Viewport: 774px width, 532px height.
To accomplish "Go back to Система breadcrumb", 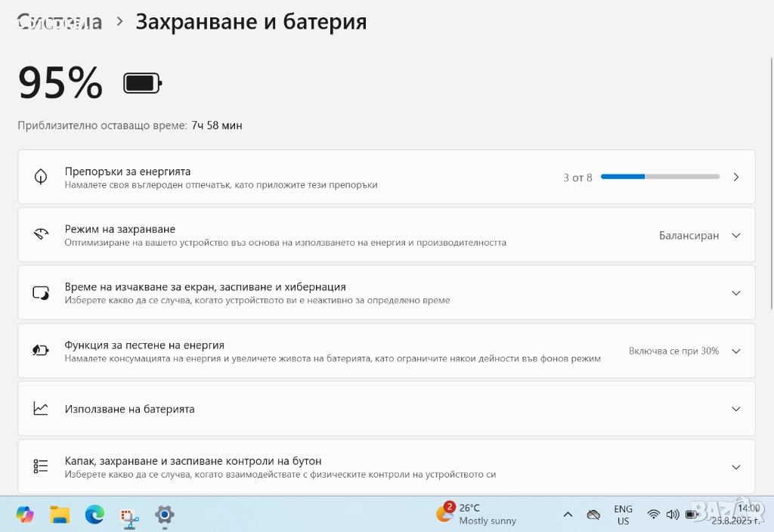I will coord(60,22).
